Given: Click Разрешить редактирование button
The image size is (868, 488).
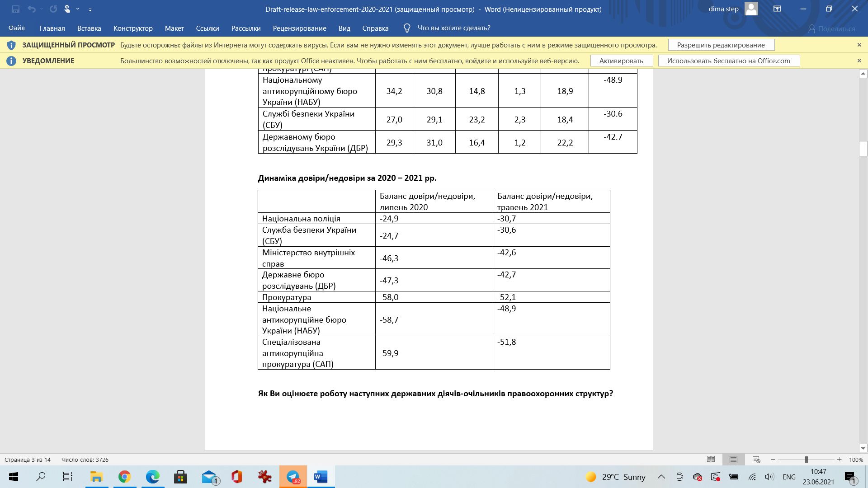Looking at the screenshot, I should click(x=721, y=45).
